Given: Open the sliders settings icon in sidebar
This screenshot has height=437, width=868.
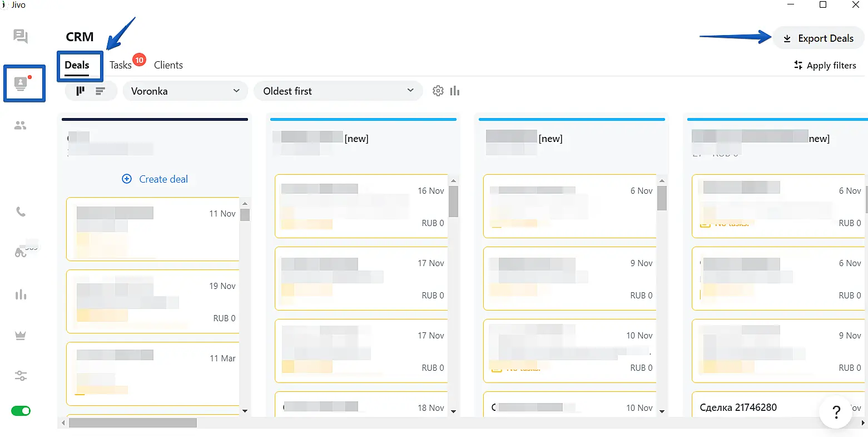Looking at the screenshot, I should click(21, 376).
